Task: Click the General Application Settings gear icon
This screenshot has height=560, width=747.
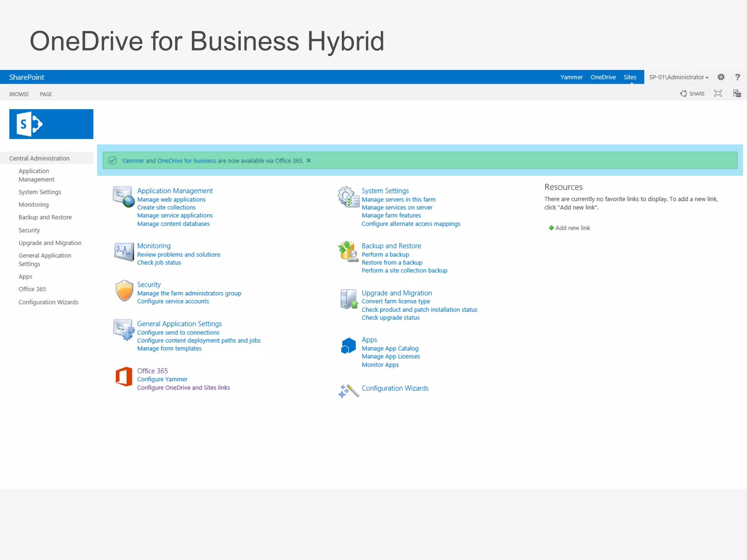Action: coord(124,330)
